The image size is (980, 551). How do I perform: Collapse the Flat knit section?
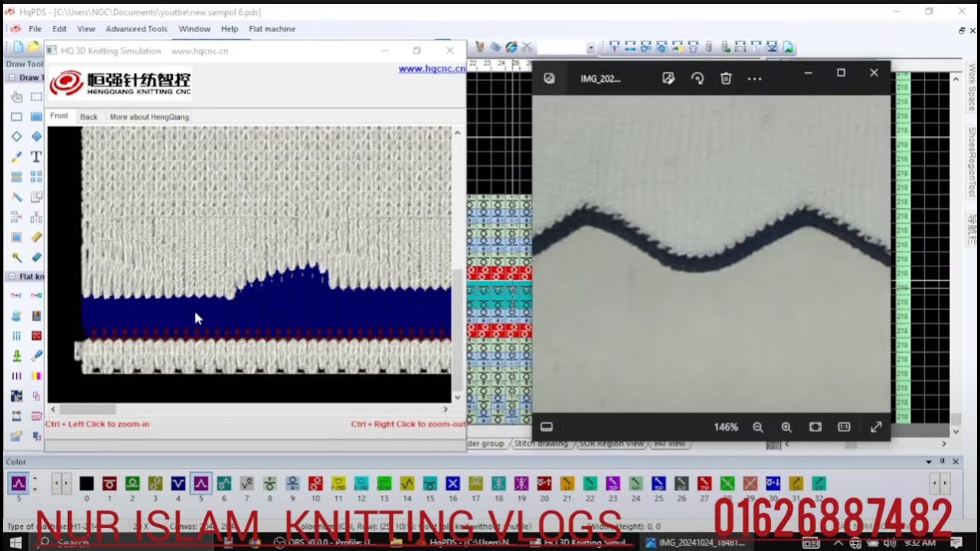point(13,276)
